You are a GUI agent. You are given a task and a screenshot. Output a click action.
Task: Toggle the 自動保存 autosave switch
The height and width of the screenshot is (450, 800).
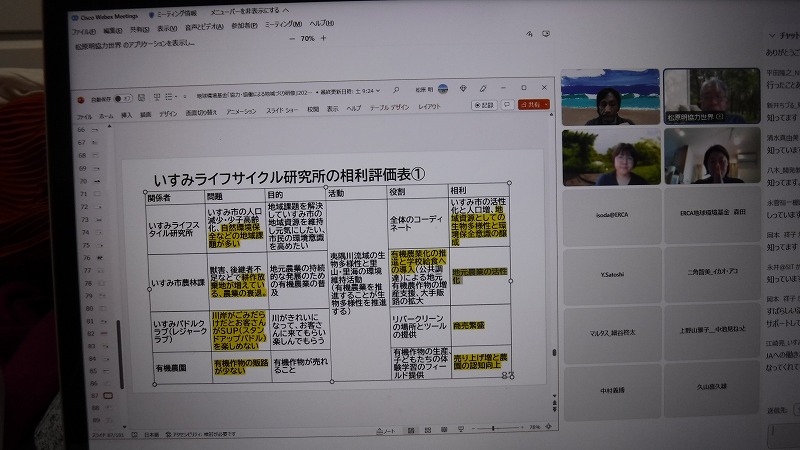120,99
